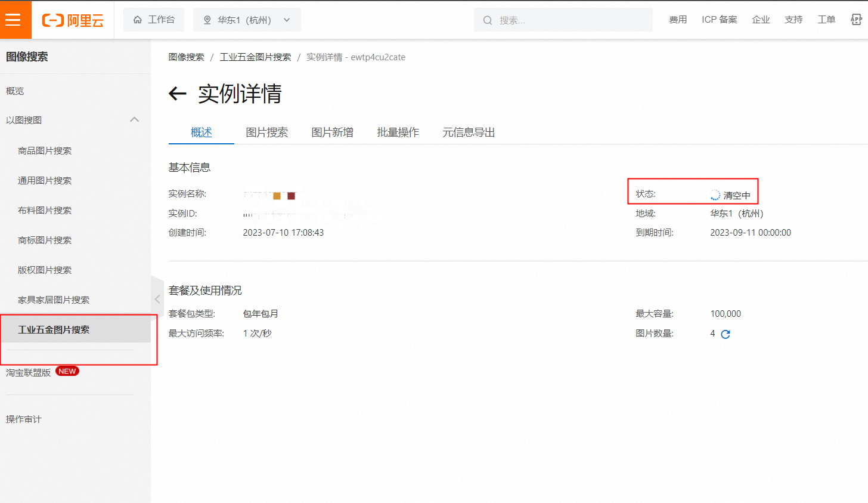Open the orange hamburger menu
This screenshot has width=868, height=503.
pyautogui.click(x=13, y=20)
